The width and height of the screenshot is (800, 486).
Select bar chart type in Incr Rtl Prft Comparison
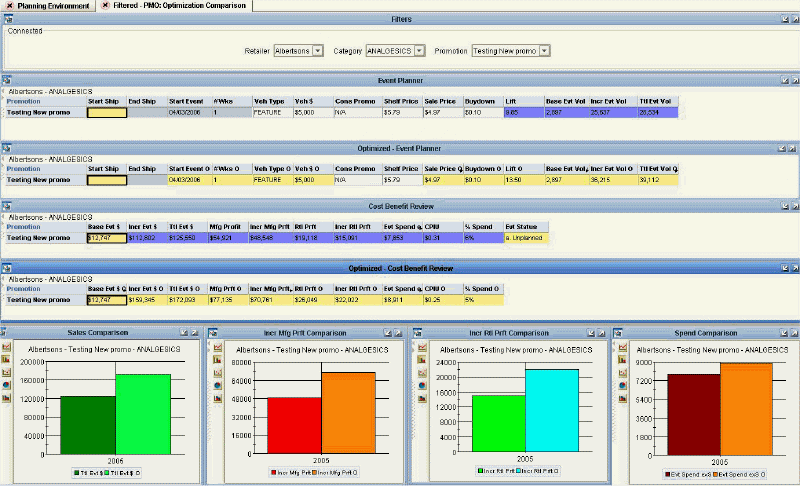422,360
